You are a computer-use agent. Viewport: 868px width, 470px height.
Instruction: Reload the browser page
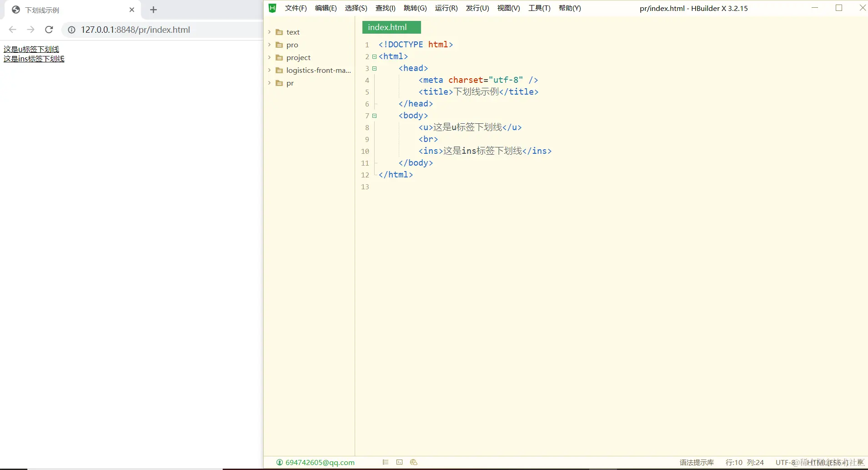(49, 30)
